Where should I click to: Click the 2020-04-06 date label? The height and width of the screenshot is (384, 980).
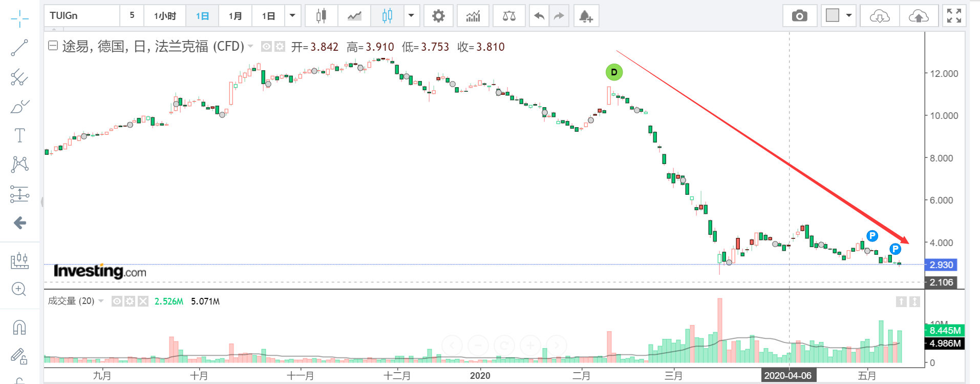[x=788, y=376]
